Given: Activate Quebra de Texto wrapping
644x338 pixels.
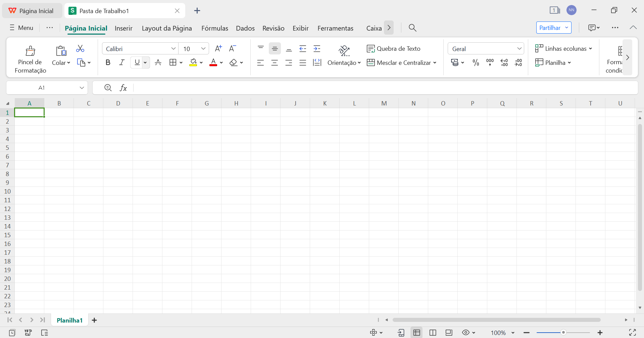Looking at the screenshot, I should click(394, 48).
